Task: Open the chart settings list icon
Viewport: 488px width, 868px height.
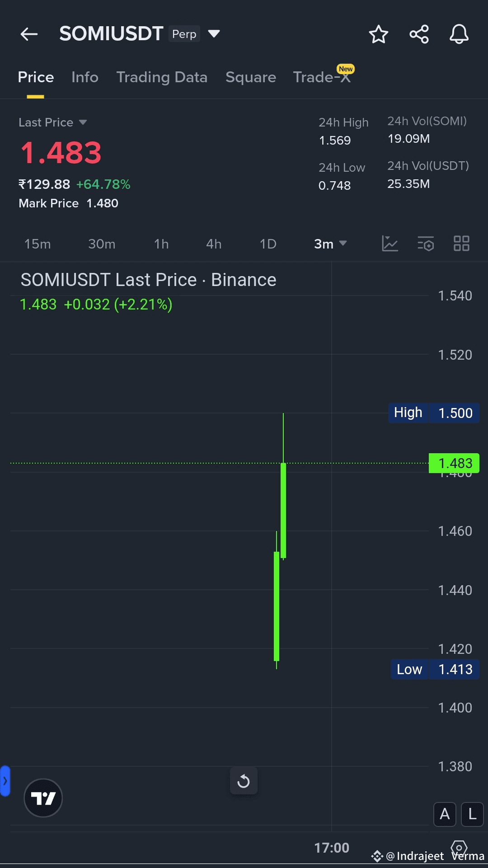Action: (x=425, y=244)
